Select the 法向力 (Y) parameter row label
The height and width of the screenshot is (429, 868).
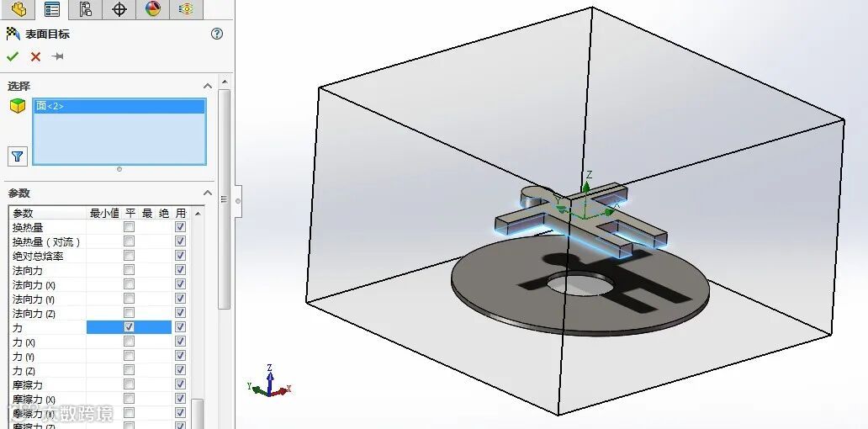(34, 299)
